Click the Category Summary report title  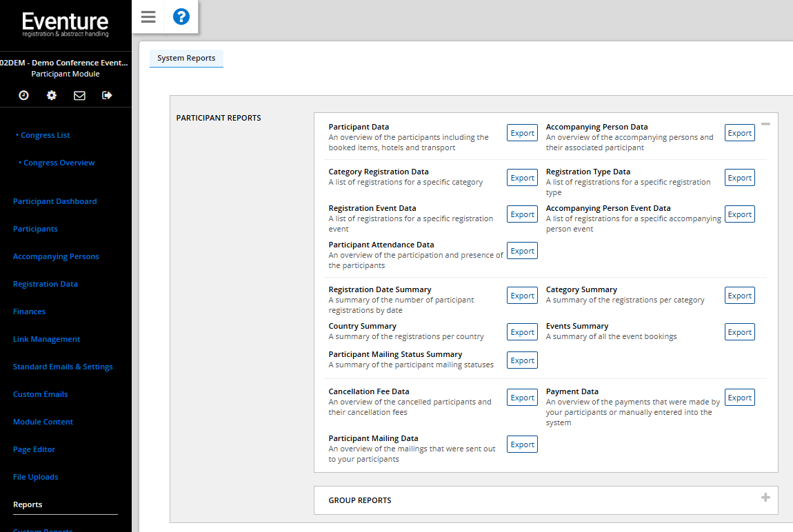pos(581,290)
